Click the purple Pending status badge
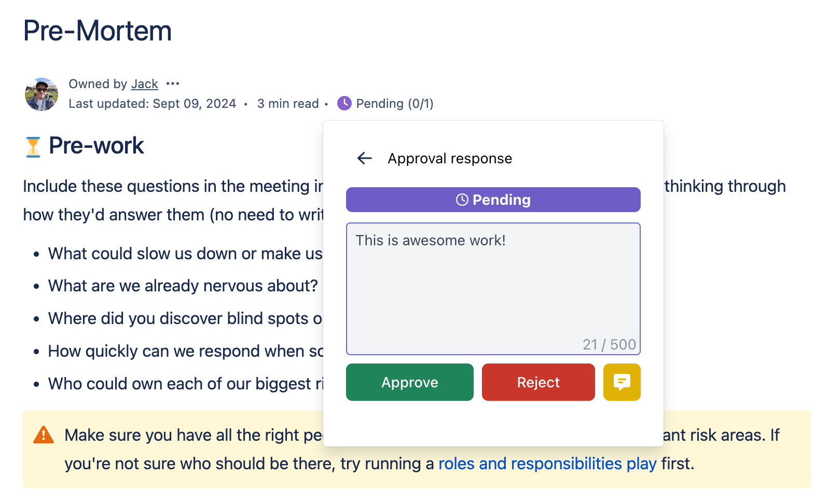828x504 pixels. pyautogui.click(x=493, y=199)
